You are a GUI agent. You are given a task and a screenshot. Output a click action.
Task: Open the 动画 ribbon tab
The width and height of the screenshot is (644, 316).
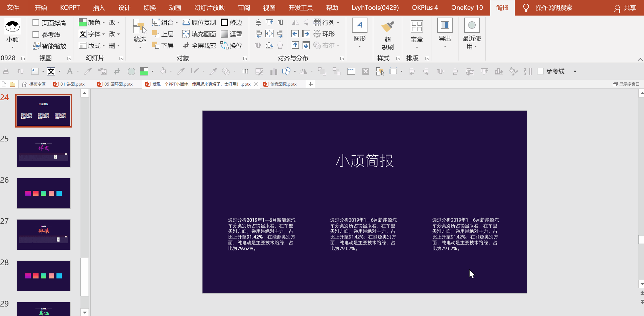[x=175, y=8]
